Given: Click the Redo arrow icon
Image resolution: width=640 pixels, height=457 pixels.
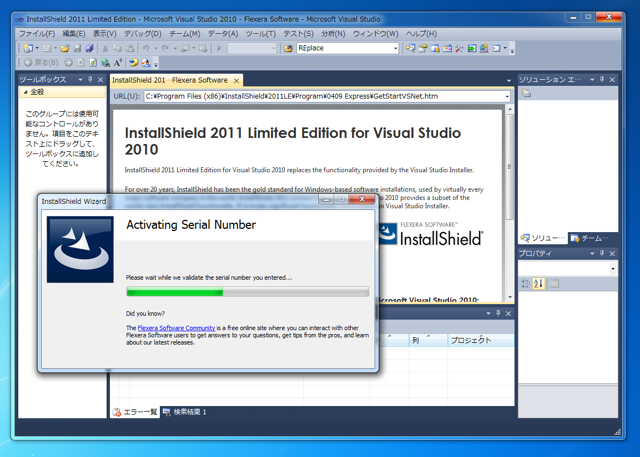Looking at the screenshot, I should (165, 49).
